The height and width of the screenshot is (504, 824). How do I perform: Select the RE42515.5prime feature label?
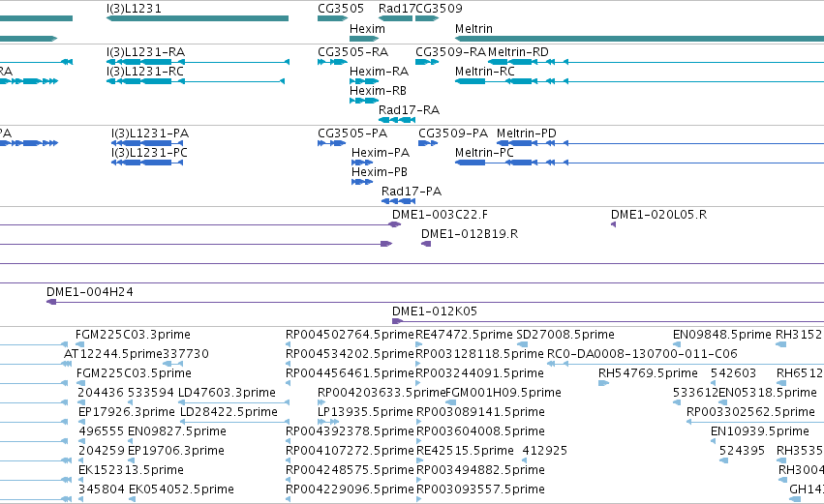point(465,451)
